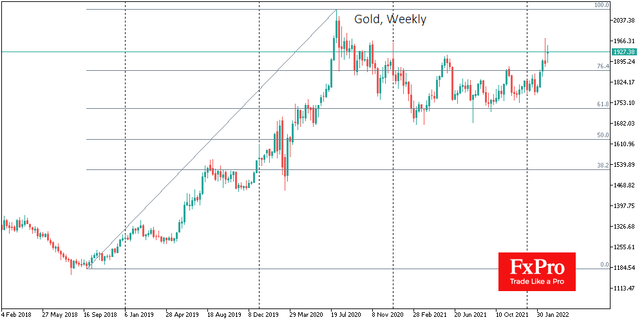The width and height of the screenshot is (644, 322).
Task: Click the 4 Feb 2018 date label
Action: (15, 316)
